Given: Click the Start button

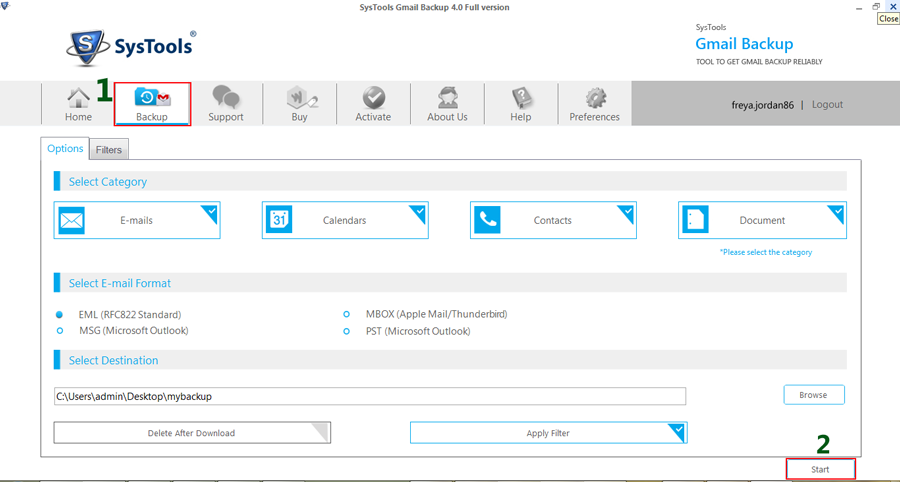Looking at the screenshot, I should click(820, 469).
